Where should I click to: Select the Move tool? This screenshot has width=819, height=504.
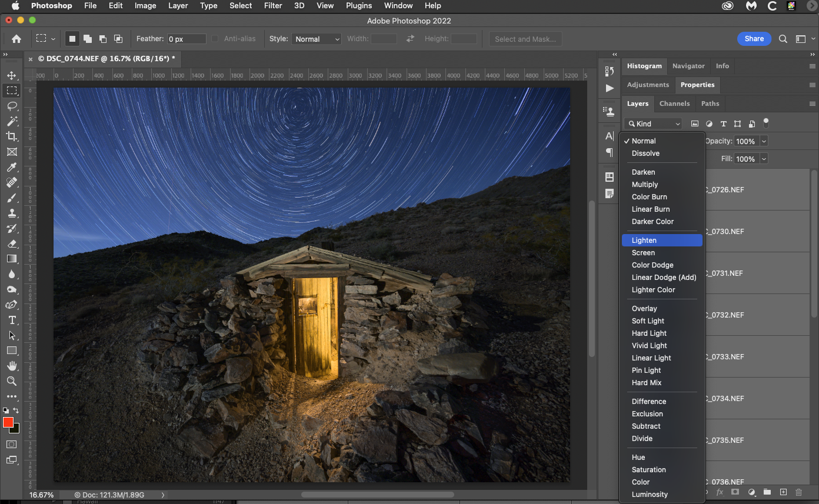[12, 75]
